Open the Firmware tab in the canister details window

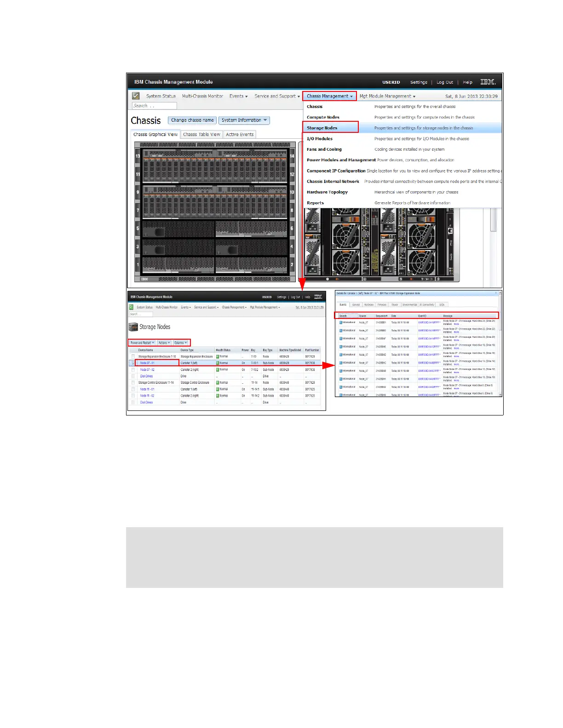382,305
